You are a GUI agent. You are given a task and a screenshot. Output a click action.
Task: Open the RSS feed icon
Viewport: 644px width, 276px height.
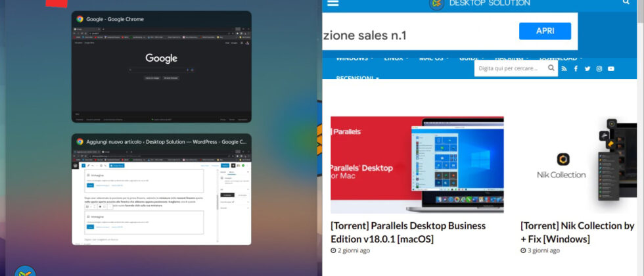pyautogui.click(x=564, y=68)
